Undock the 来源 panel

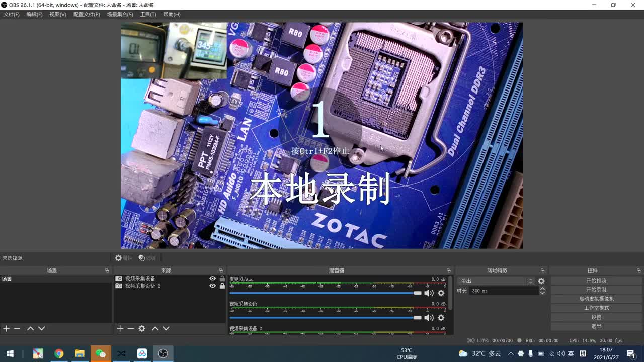click(221, 270)
